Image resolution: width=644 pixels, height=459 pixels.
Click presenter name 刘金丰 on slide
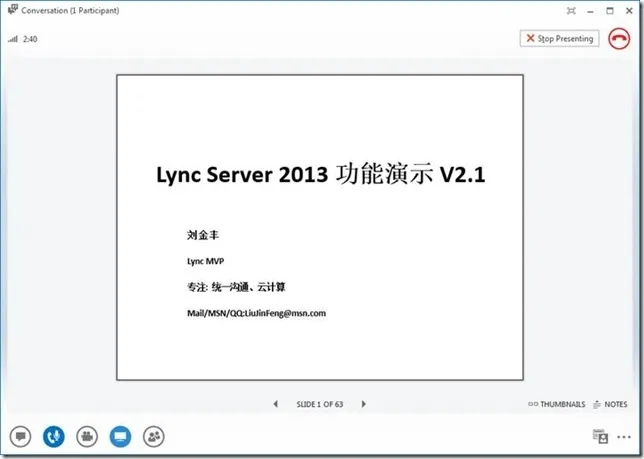203,235
